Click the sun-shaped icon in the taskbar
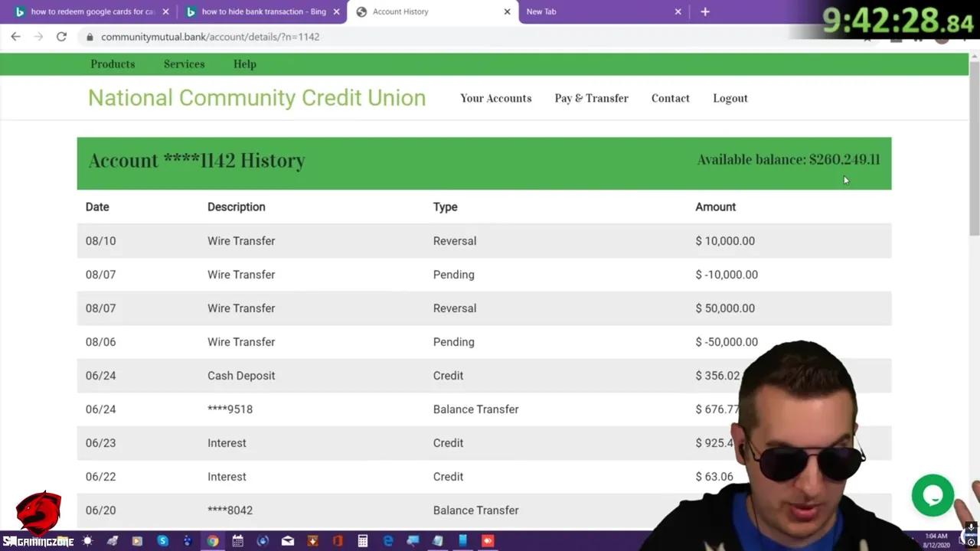 point(87,541)
